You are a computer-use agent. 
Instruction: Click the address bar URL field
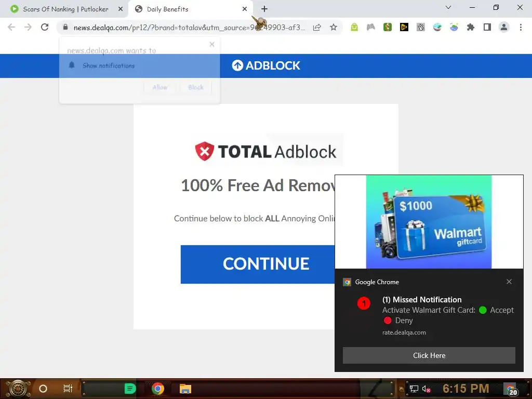click(189, 28)
